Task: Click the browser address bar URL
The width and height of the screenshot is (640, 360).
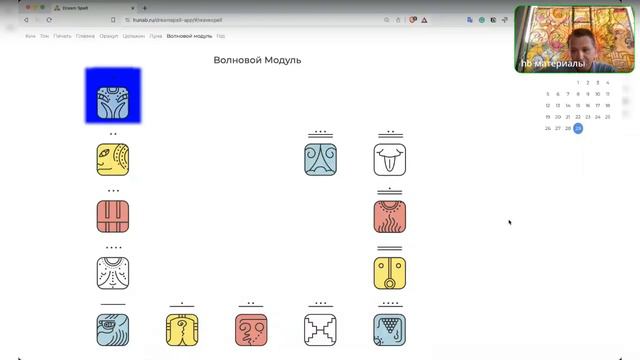Action: pos(178,20)
